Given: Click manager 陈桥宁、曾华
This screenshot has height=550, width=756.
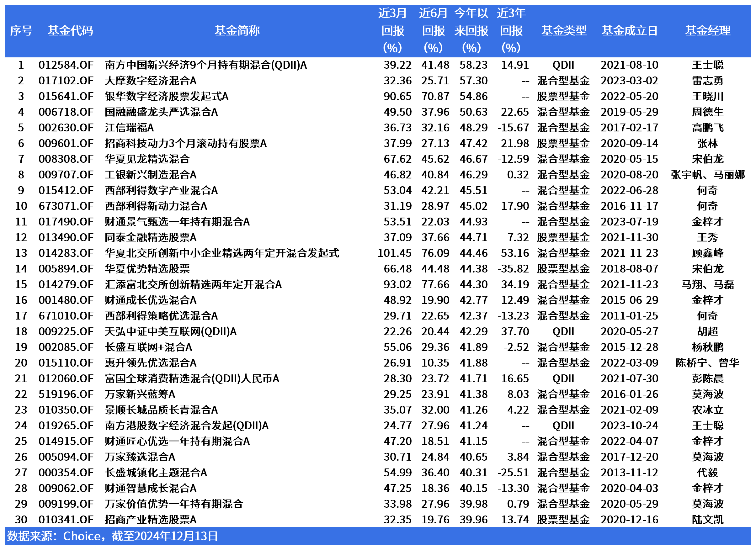Looking at the screenshot, I should (708, 362).
